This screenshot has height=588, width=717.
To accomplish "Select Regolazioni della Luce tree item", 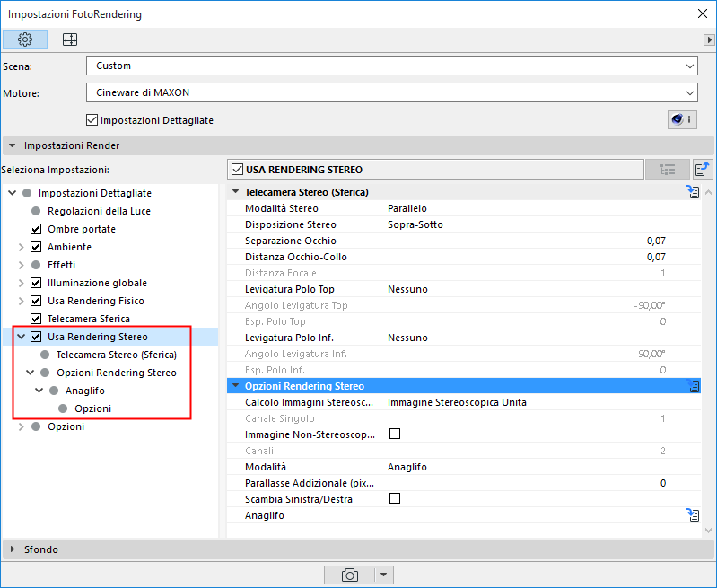I will point(99,211).
